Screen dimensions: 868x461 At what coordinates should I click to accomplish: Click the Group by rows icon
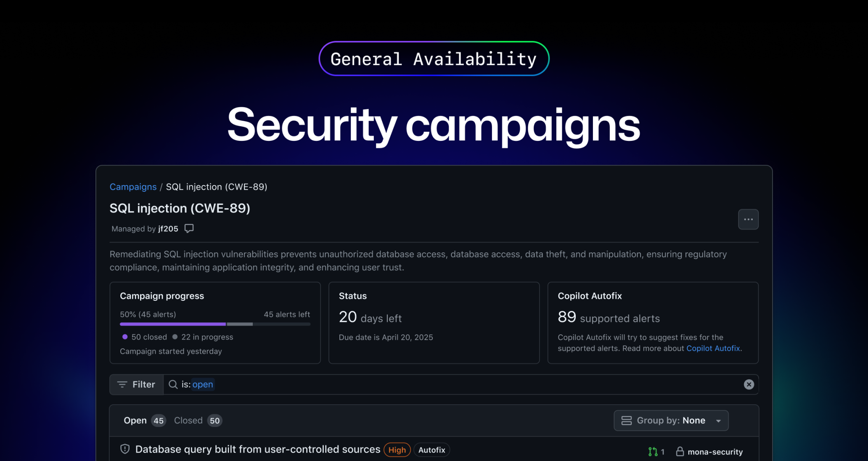(627, 421)
